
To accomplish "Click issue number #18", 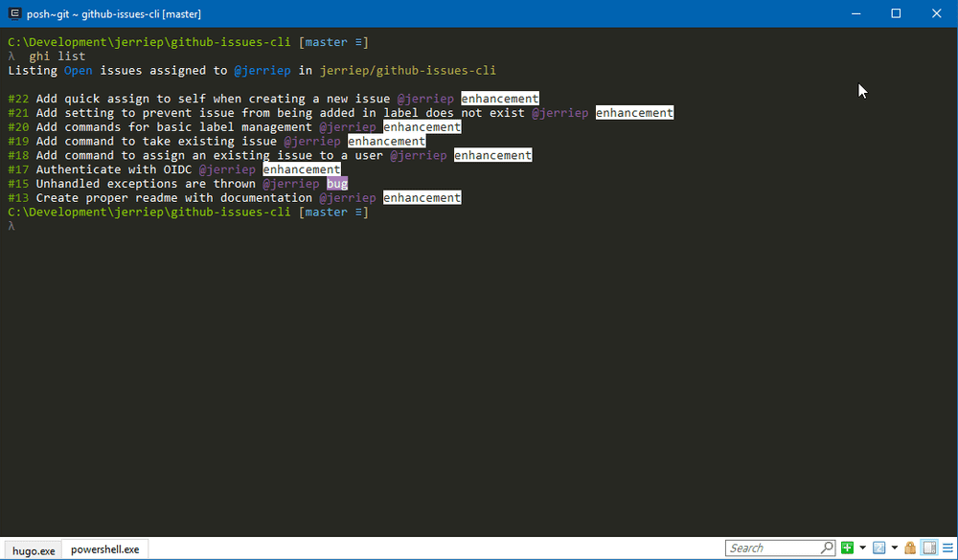I will tap(18, 155).
